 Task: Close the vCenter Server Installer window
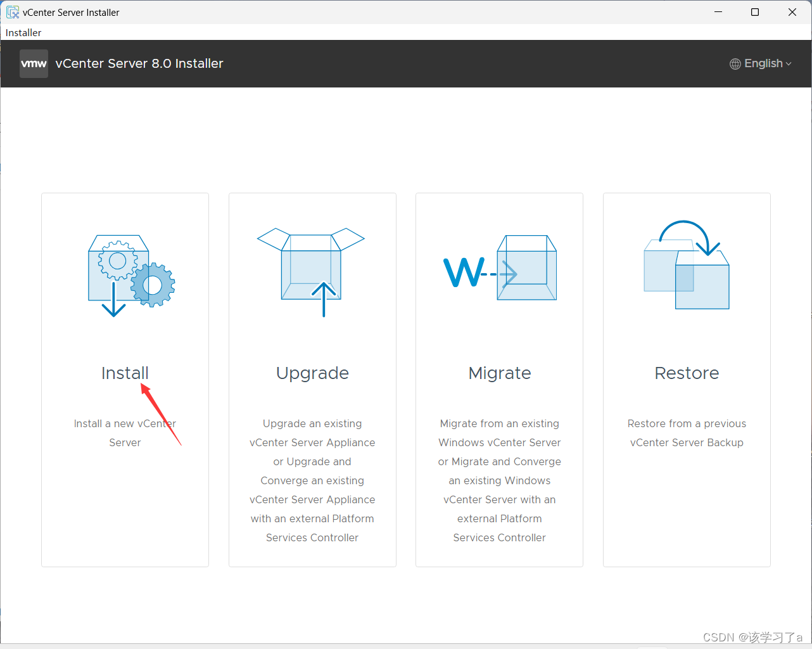pos(792,12)
